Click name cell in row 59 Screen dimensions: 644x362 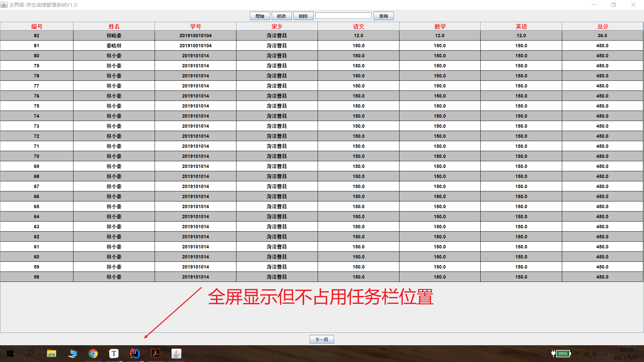click(114, 267)
